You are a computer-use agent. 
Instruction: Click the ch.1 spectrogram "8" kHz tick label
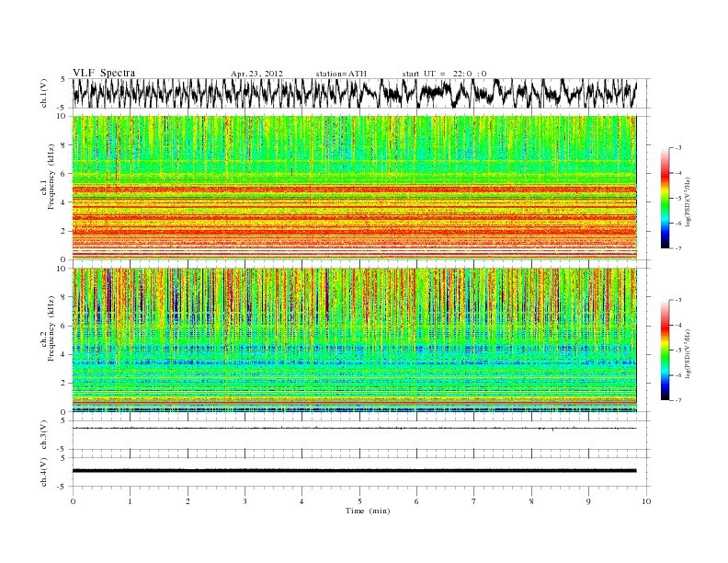coord(64,145)
